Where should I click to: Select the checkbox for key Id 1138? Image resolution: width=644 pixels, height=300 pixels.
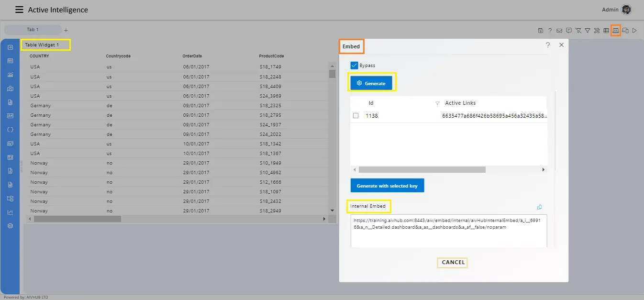pyautogui.click(x=355, y=115)
